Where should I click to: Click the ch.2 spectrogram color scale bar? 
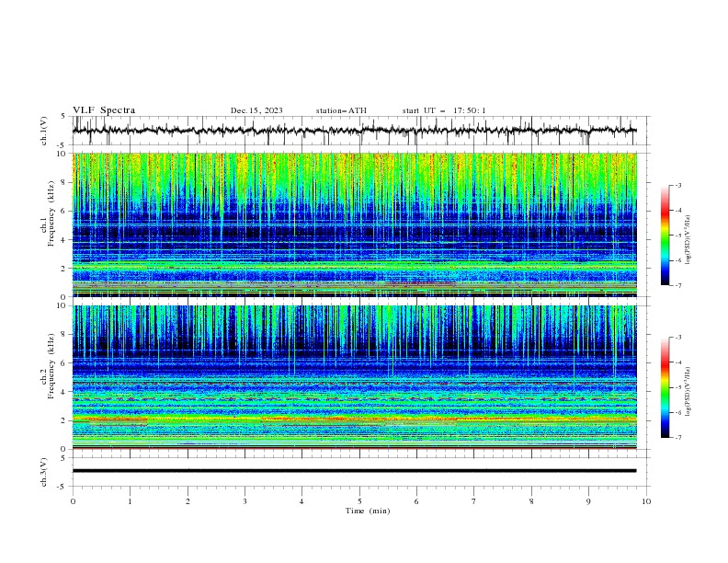665,387
